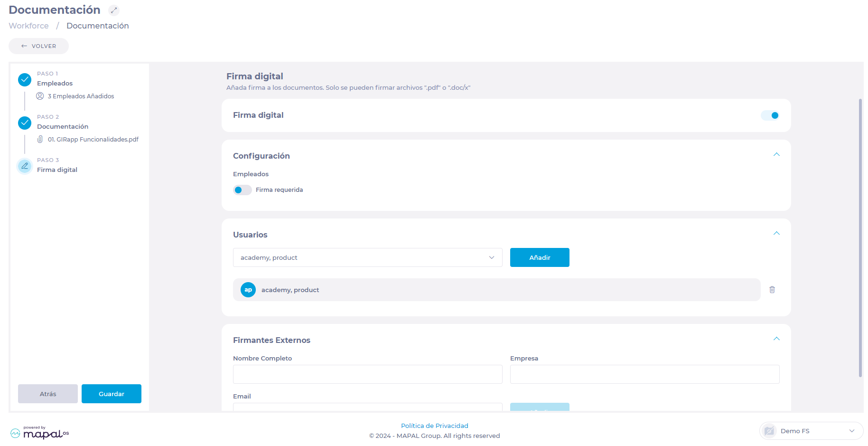Click the mapal OS logo in footer
The height and width of the screenshot is (446, 868).
coord(40,433)
